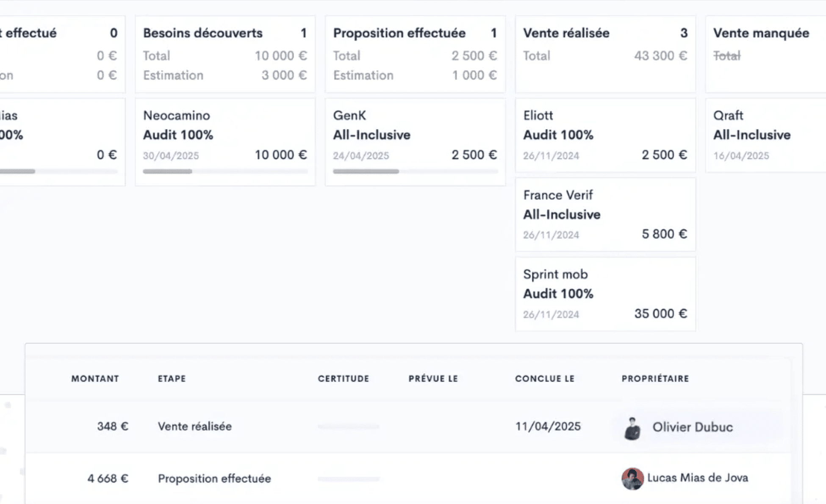This screenshot has width=826, height=504.
Task: Select the Eliott Audit 100% deal
Action: [x=605, y=136]
